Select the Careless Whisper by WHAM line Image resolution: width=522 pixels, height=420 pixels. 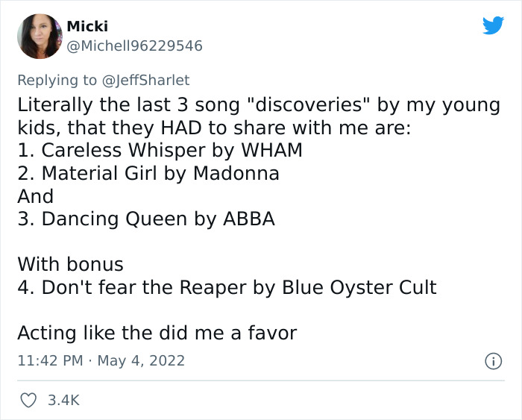click(160, 150)
